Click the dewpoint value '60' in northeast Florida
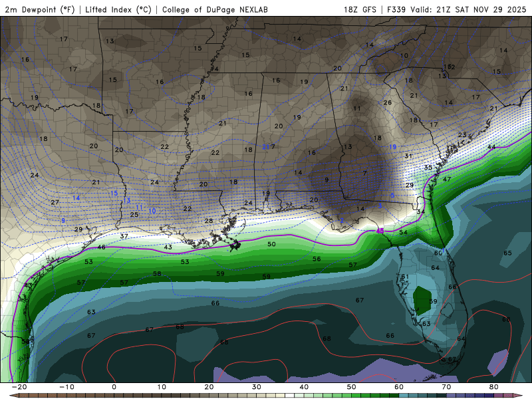The width and height of the screenshot is (532, 399). 438,253
